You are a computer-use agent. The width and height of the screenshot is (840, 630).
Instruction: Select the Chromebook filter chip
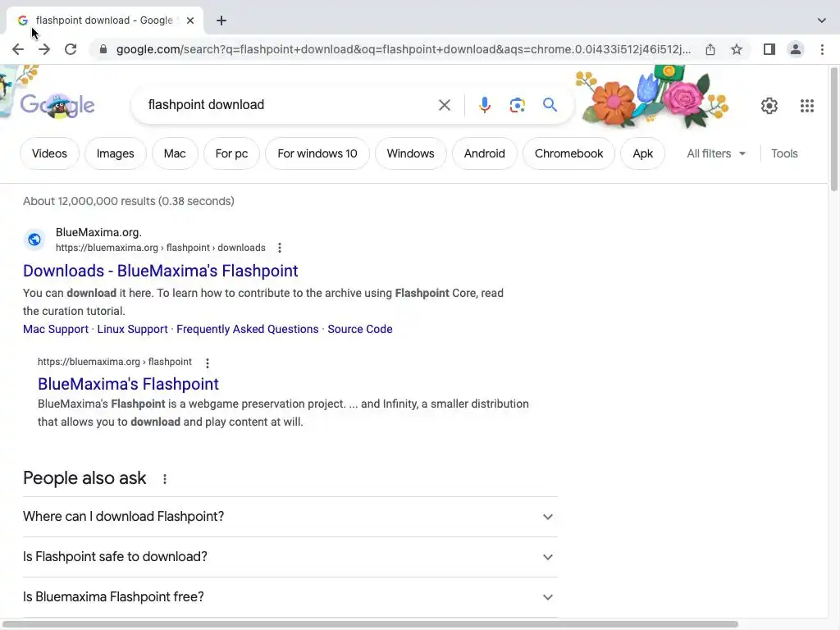[569, 153]
